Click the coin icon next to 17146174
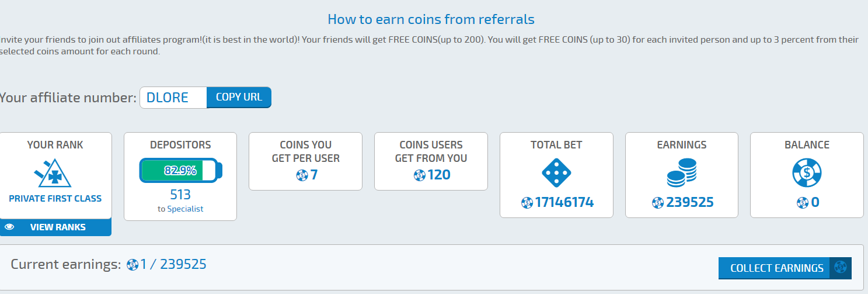868x294 pixels. coord(527,203)
